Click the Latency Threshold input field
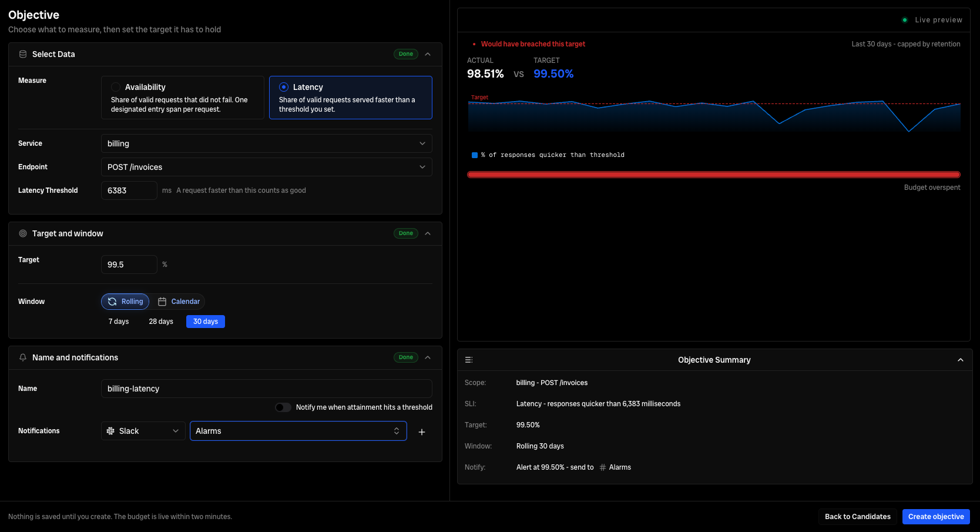The image size is (980, 532). (129, 190)
